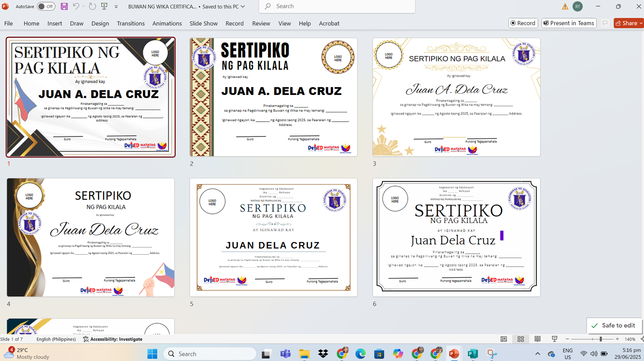Select slide 4 thumbnail with gold waves
This screenshot has width=644, height=361.
(91, 237)
